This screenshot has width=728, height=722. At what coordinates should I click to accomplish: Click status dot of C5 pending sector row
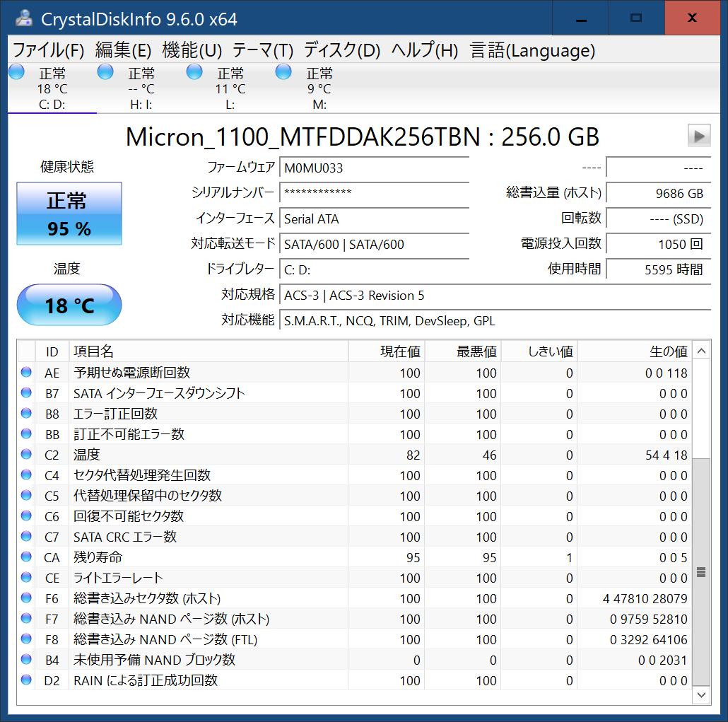pyautogui.click(x=26, y=495)
